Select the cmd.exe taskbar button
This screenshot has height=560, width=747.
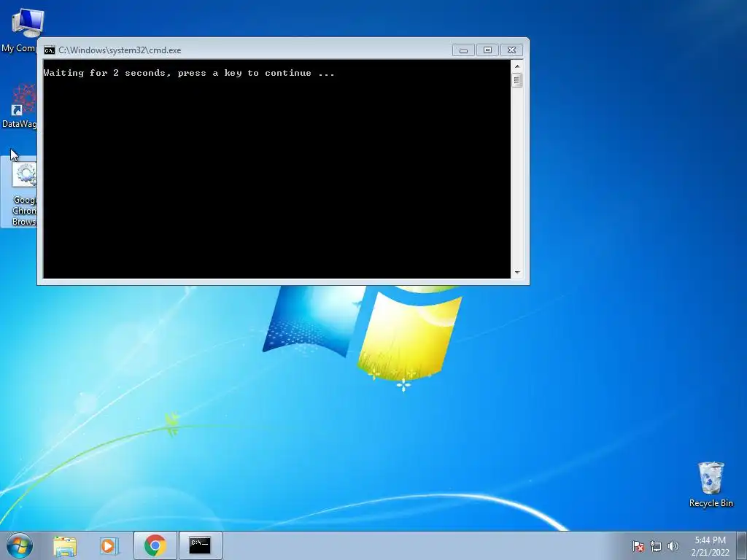pos(200,545)
